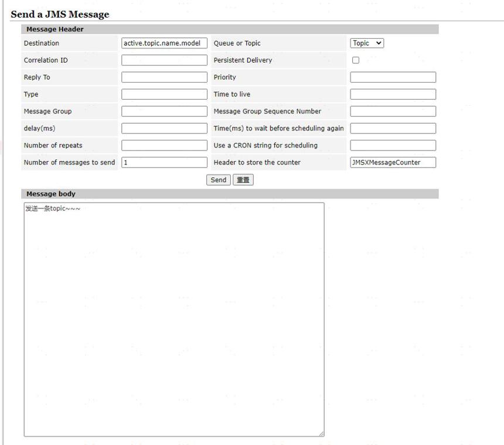504x445 pixels.
Task: Click the Message Group text box
Action: click(x=164, y=111)
